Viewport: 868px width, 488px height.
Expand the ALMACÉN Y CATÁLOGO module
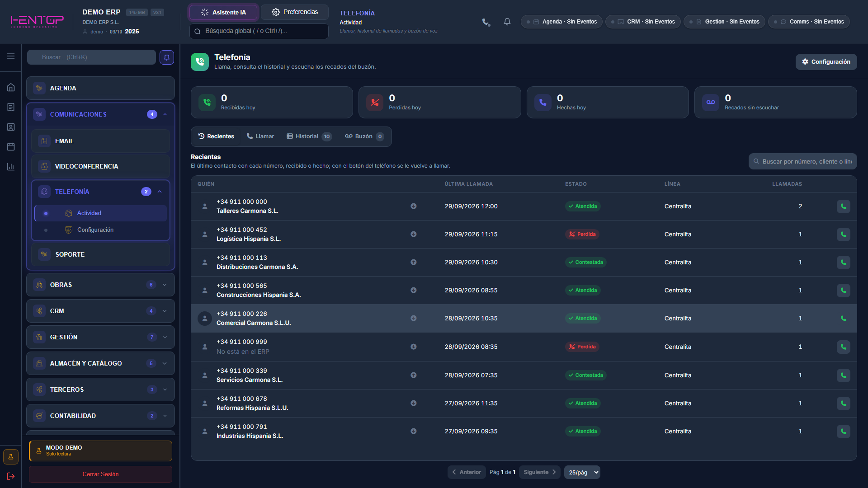[x=100, y=364]
